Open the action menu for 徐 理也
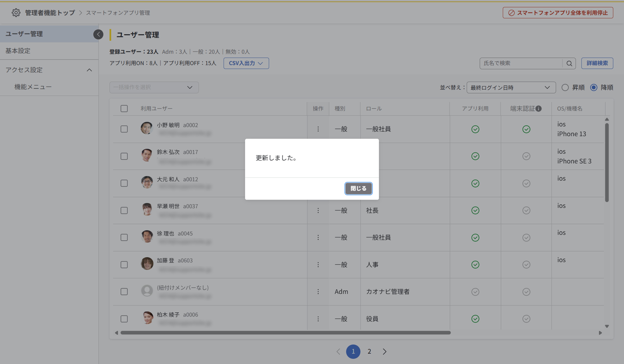 (318, 237)
